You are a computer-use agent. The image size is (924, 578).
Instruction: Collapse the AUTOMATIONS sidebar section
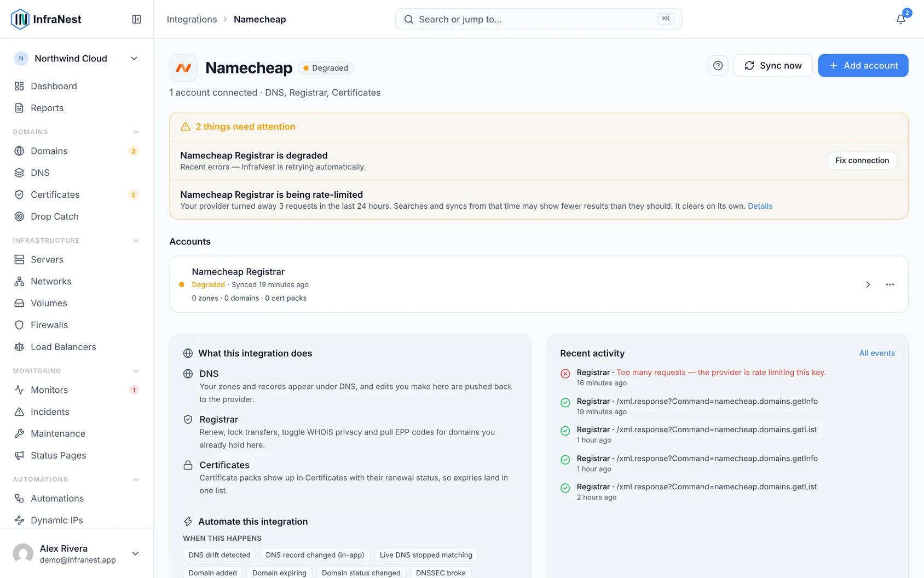tap(136, 479)
